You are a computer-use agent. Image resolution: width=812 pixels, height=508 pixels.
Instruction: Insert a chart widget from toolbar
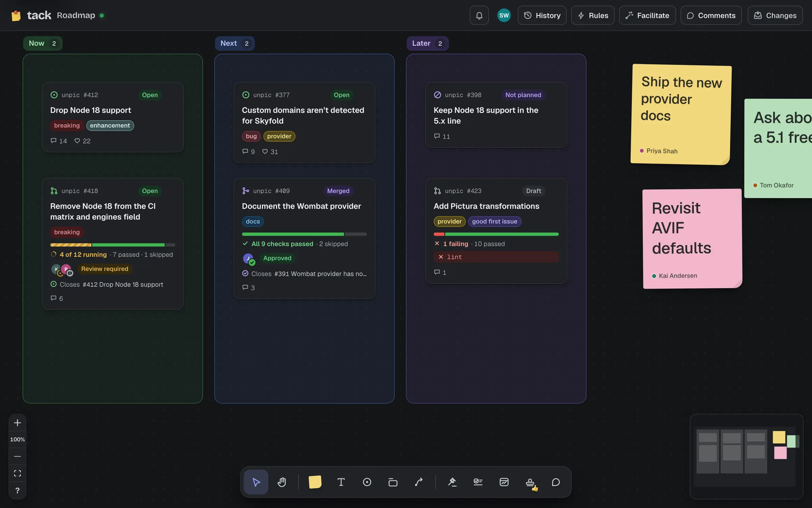coord(504,482)
